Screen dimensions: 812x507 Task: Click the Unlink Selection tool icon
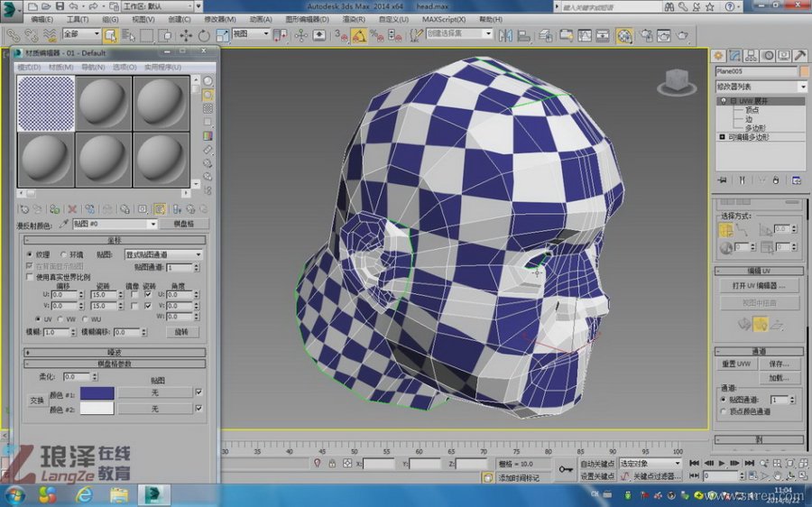click(31, 35)
